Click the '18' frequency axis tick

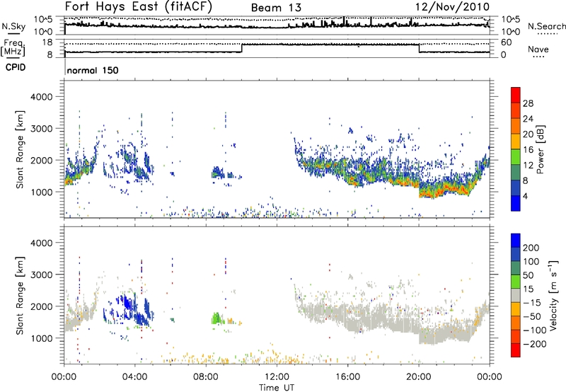point(47,42)
